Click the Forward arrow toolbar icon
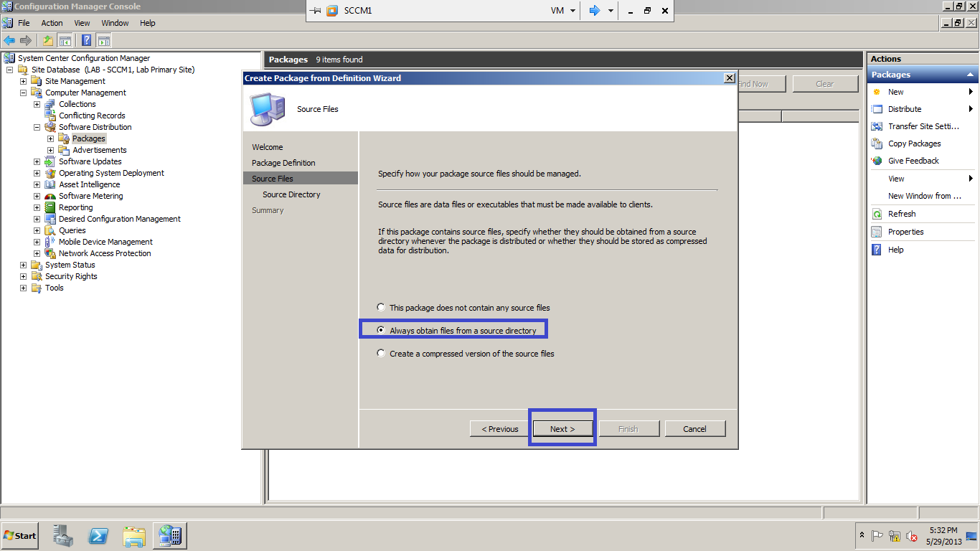 (26, 41)
